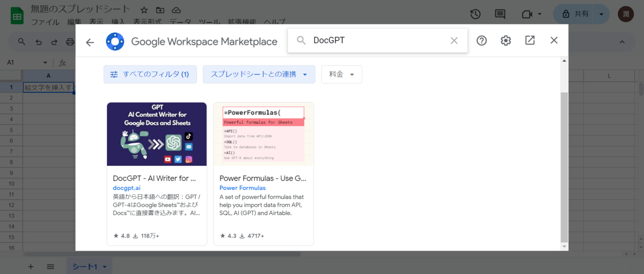Expand スプレッドシートとの連携 dropdown
This screenshot has width=644, height=274.
[x=259, y=75]
